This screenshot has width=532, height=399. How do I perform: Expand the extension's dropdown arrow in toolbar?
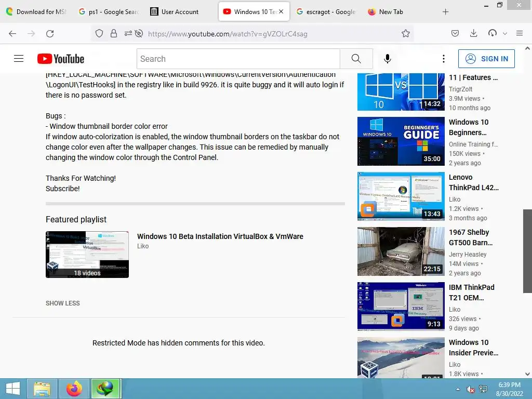pos(505,34)
